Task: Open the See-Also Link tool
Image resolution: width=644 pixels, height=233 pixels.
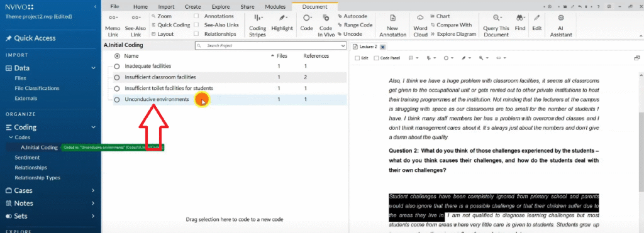Action: [x=135, y=25]
